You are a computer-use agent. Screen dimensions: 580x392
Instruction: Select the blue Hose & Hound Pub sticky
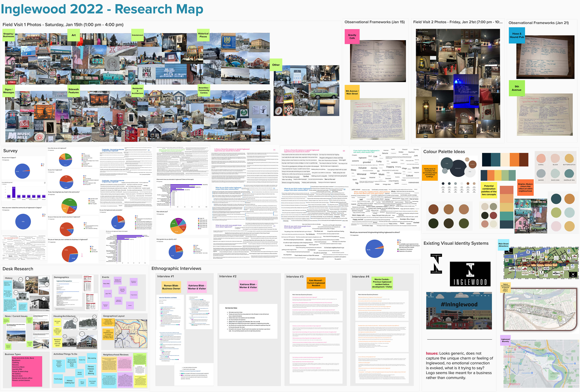click(x=517, y=35)
